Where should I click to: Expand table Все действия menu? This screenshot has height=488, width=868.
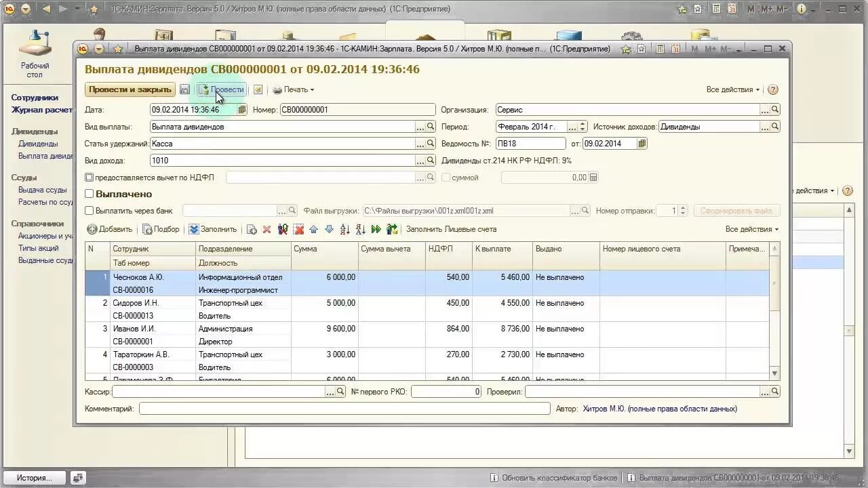click(x=751, y=229)
